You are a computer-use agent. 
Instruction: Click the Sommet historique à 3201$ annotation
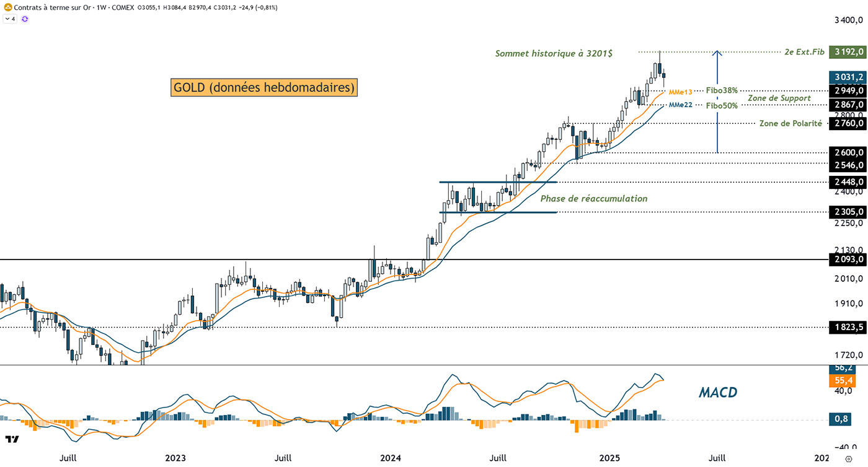coord(554,54)
